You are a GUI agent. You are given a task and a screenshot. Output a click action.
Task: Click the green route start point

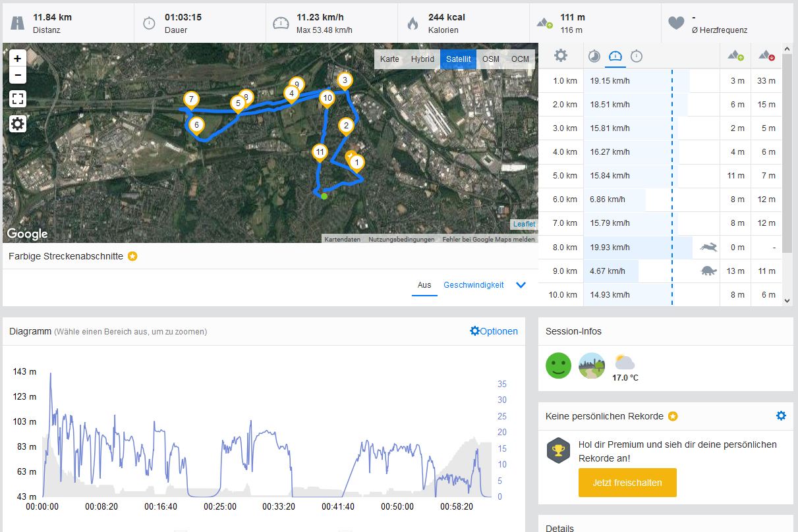click(x=324, y=196)
